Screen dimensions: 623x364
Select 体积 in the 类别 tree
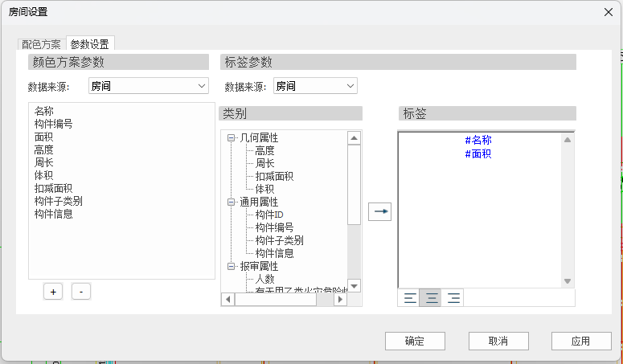click(x=264, y=189)
